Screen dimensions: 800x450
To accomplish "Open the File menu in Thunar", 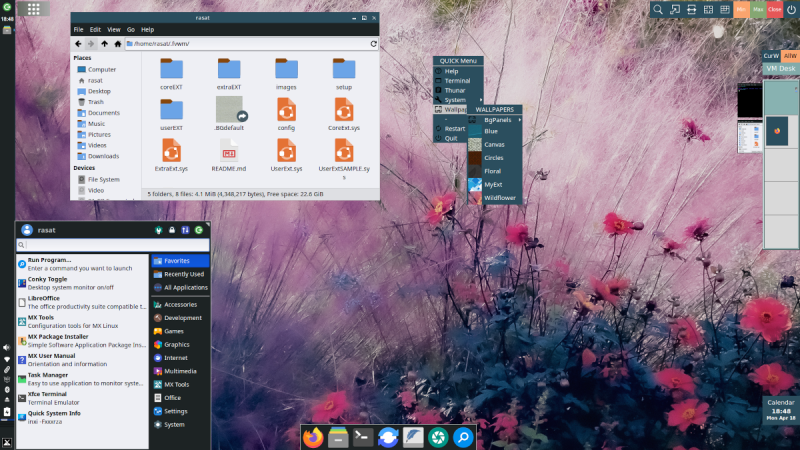I will pos(79,30).
